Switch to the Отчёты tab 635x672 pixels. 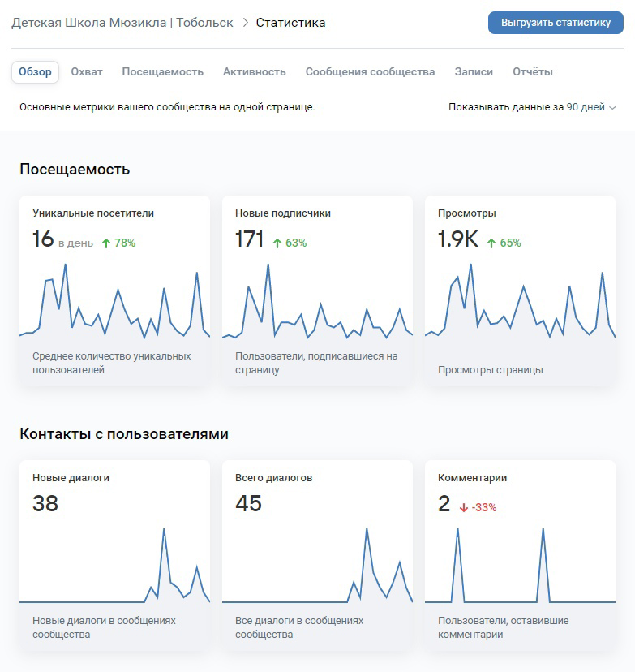click(x=533, y=71)
